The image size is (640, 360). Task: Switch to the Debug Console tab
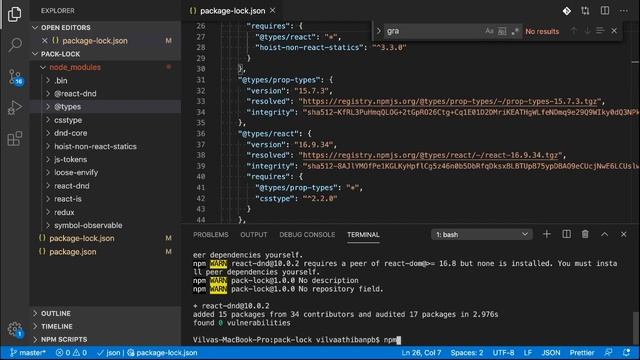[307, 235]
